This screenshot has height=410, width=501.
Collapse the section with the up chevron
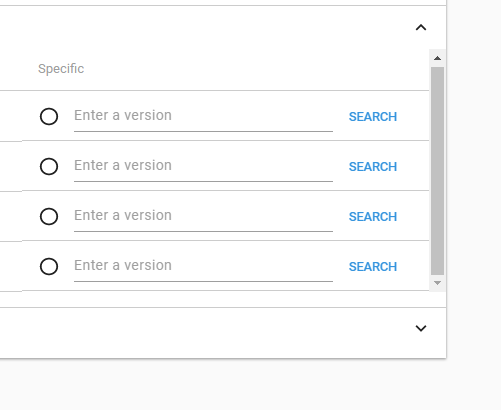coord(421,27)
